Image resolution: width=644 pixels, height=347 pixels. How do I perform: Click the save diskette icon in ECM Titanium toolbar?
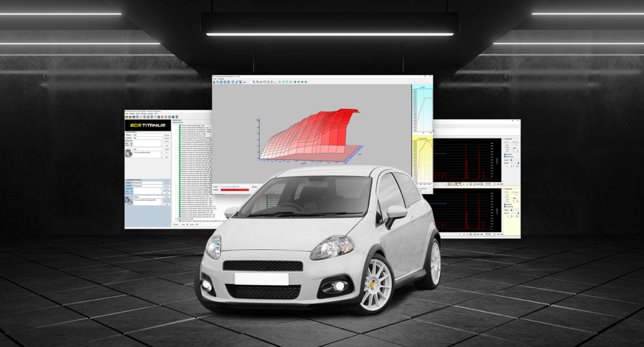coord(134,117)
